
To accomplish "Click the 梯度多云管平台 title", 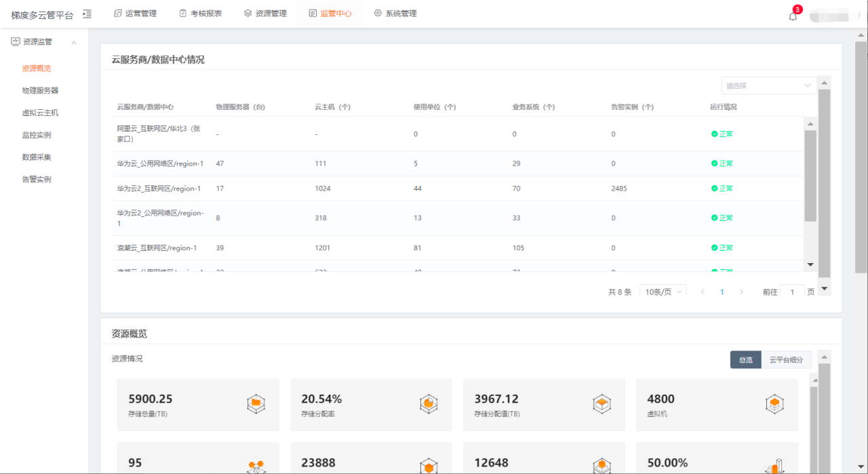I will (42, 15).
